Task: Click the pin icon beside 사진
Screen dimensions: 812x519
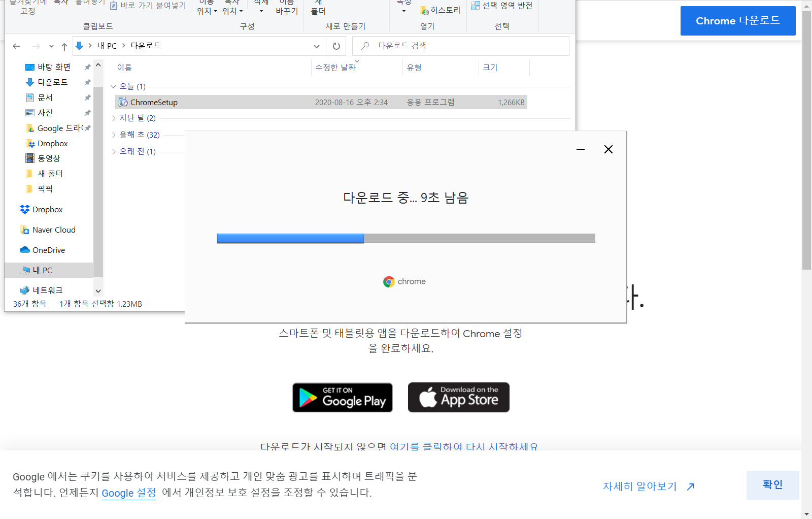Action: point(87,113)
